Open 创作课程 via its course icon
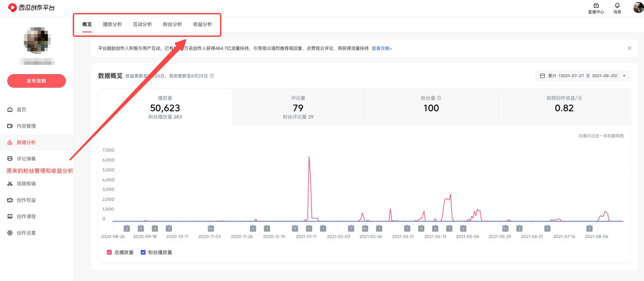This screenshot has width=644, height=281. point(10,216)
